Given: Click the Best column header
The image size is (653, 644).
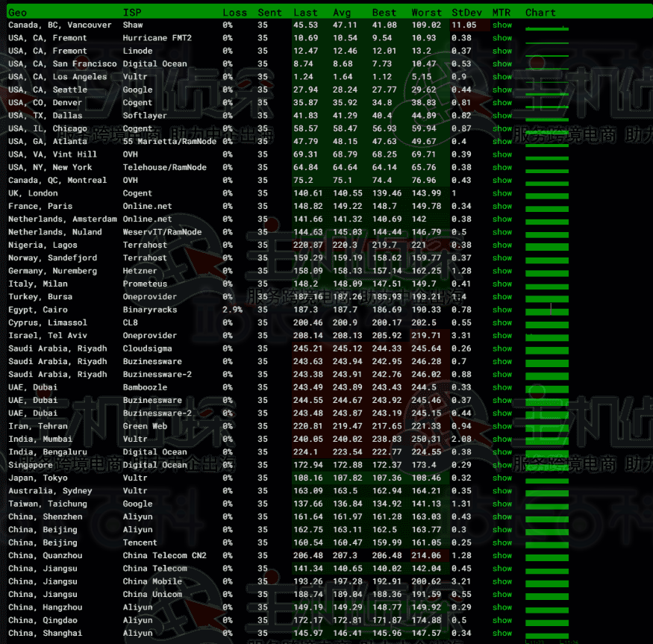Looking at the screenshot, I should pyautogui.click(x=384, y=13).
